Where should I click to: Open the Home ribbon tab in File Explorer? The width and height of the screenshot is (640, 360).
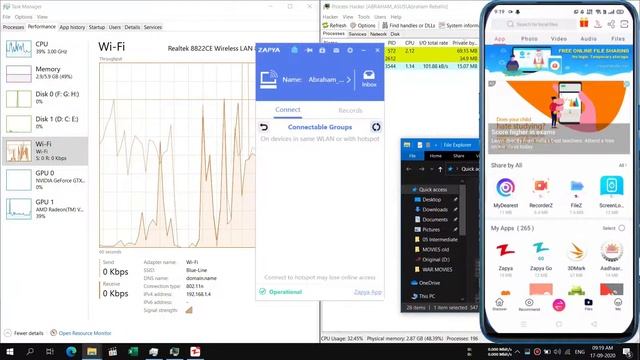coord(436,156)
